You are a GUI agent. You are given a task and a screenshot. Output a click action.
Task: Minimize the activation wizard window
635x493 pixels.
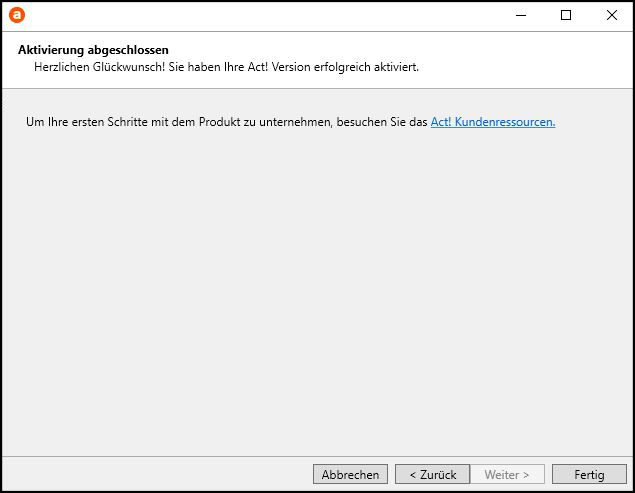(521, 15)
